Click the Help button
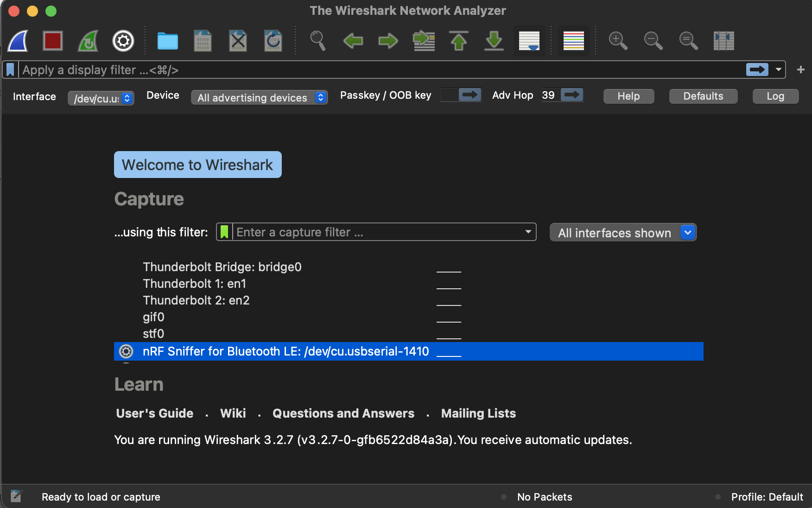Screen dimensions: 812x508 [628, 96]
